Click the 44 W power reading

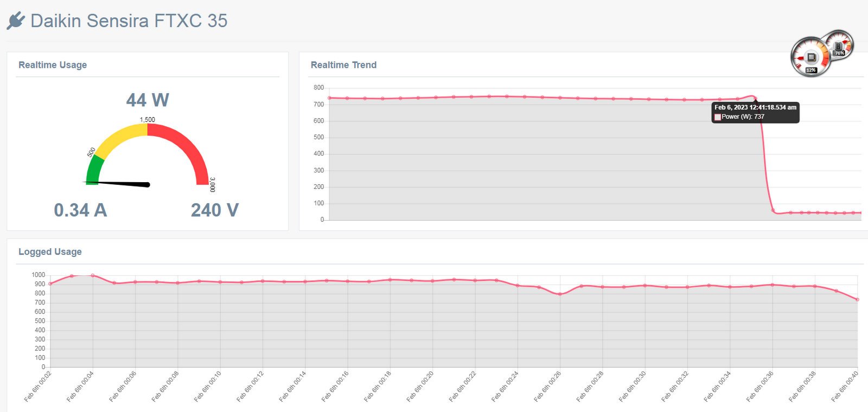[148, 100]
